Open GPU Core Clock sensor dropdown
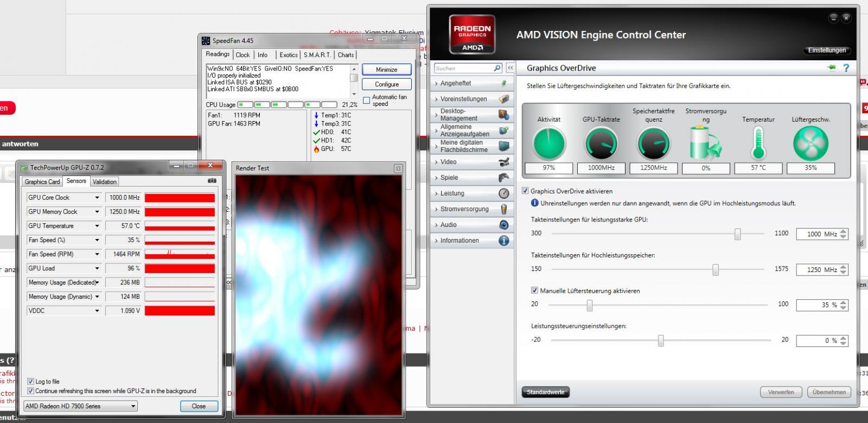The width and height of the screenshot is (868, 423). (97, 198)
